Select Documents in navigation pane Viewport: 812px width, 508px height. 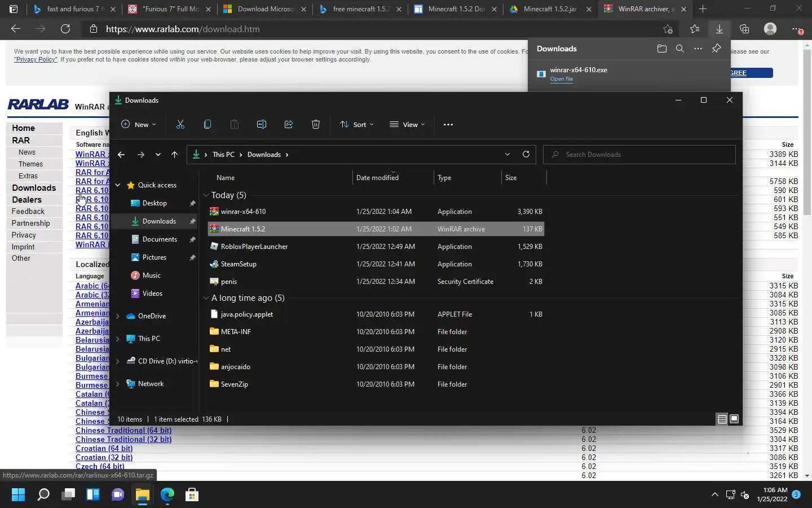pyautogui.click(x=160, y=239)
